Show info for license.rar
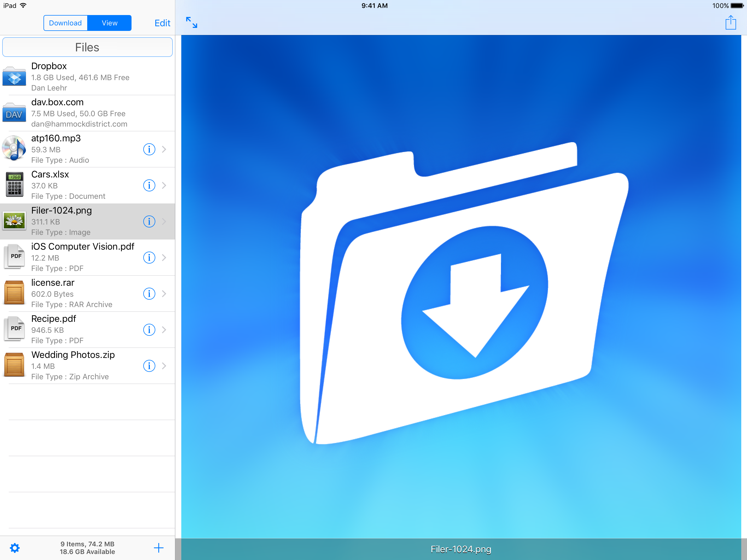Image resolution: width=747 pixels, height=560 pixels. point(149,293)
